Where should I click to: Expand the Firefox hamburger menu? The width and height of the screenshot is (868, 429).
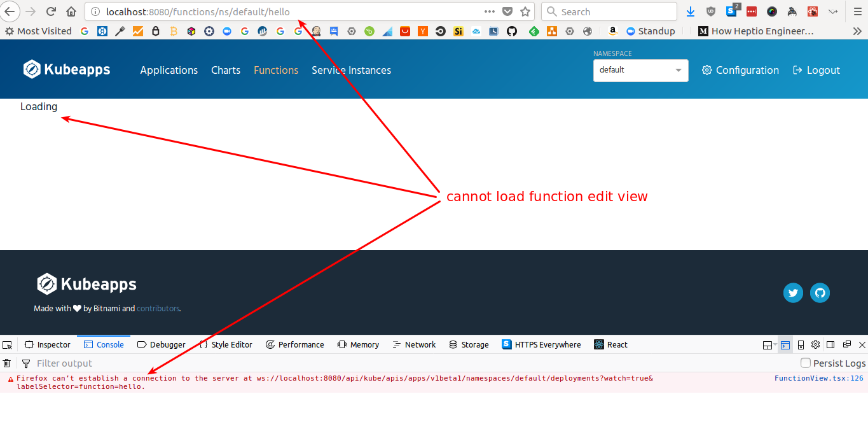coord(857,11)
